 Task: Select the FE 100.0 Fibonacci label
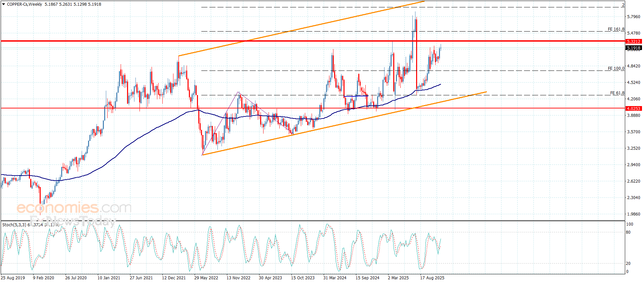pyautogui.click(x=616, y=68)
